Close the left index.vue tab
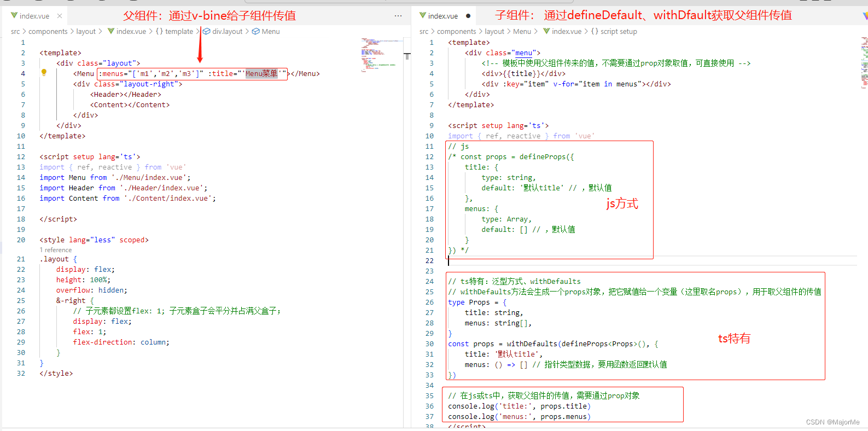 pyautogui.click(x=60, y=16)
